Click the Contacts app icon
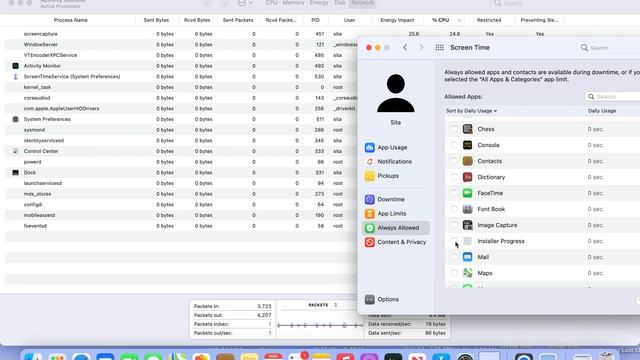The height and width of the screenshot is (360, 640). click(467, 161)
